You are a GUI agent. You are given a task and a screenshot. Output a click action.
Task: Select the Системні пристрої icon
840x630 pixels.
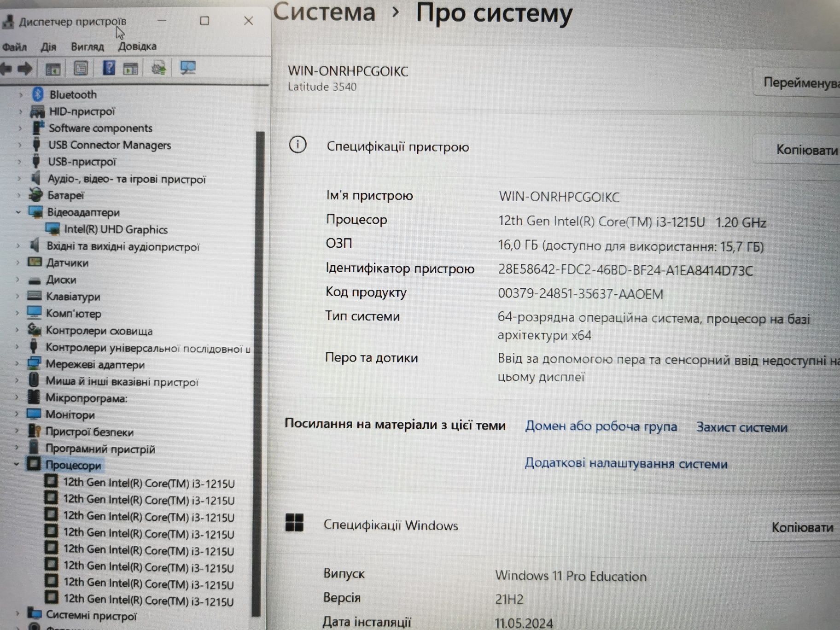[34, 614]
